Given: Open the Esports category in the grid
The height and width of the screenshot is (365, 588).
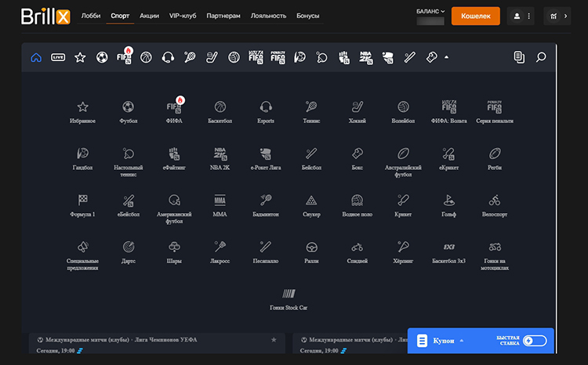Looking at the screenshot, I should pos(266,111).
